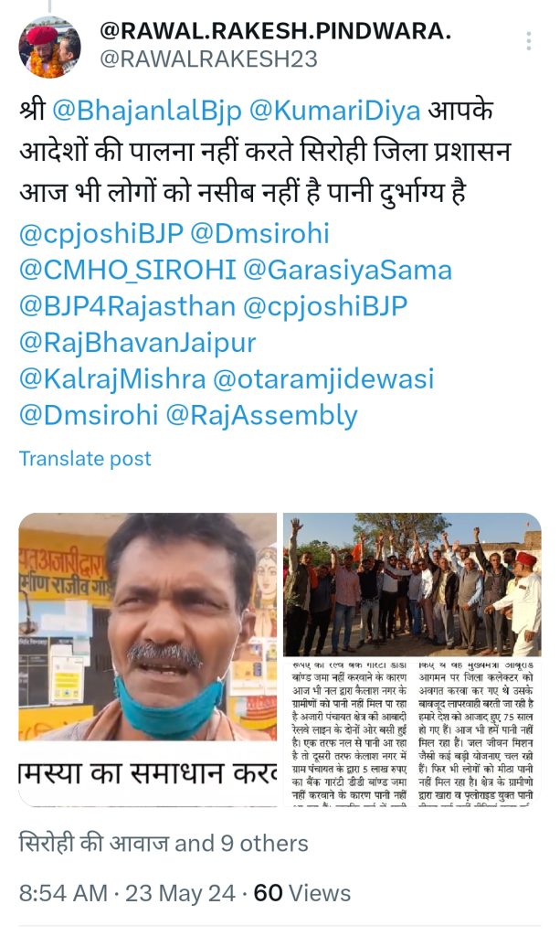Open the @RAWAL.RAKESH.PINDWARA. display name
This screenshot has height=936, width=560.
(275, 30)
